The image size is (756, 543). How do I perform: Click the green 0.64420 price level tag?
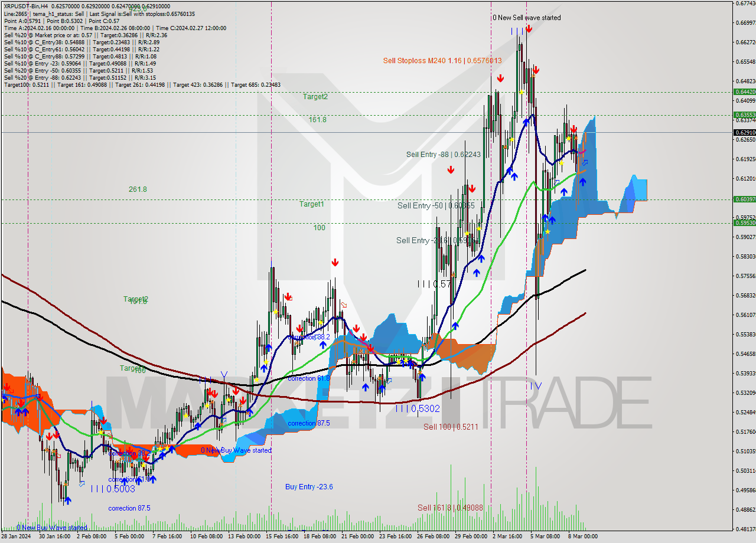[x=744, y=91]
